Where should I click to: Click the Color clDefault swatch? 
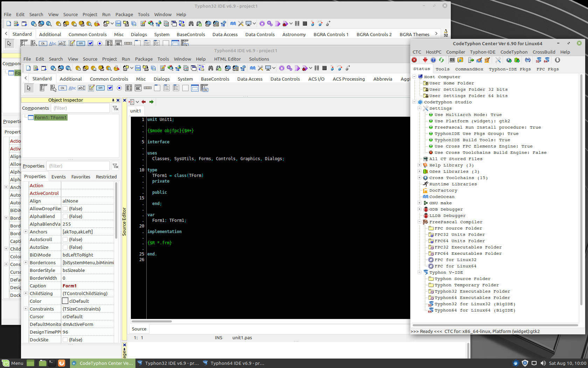pyautogui.click(x=65, y=301)
